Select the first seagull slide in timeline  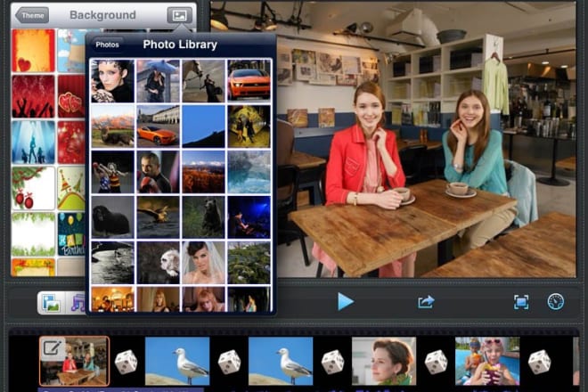(x=177, y=361)
